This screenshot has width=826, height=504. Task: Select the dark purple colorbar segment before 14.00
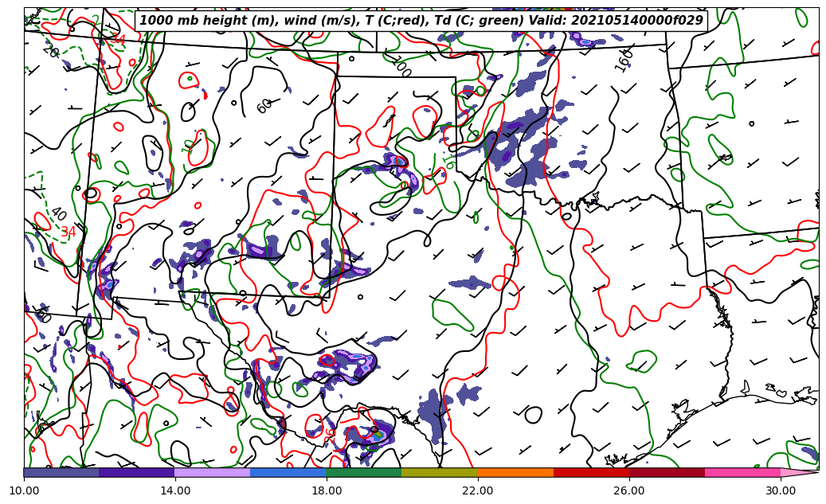coord(136,472)
